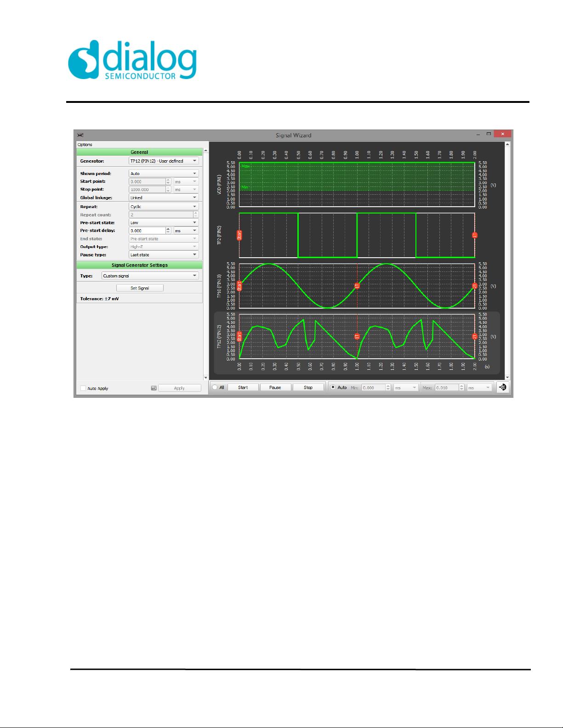Click the revert icon next to Apply
The image size is (563, 728).
[x=154, y=388]
